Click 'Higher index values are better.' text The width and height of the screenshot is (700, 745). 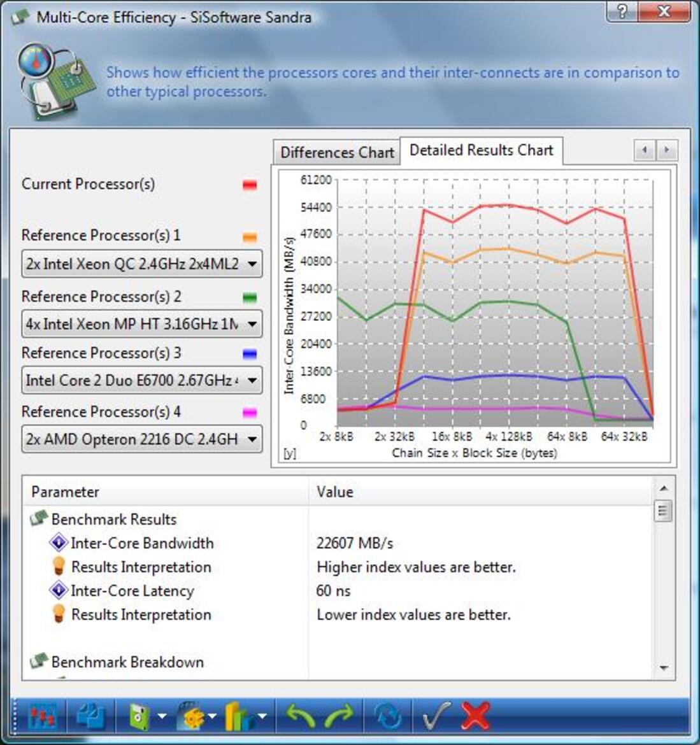(x=416, y=567)
